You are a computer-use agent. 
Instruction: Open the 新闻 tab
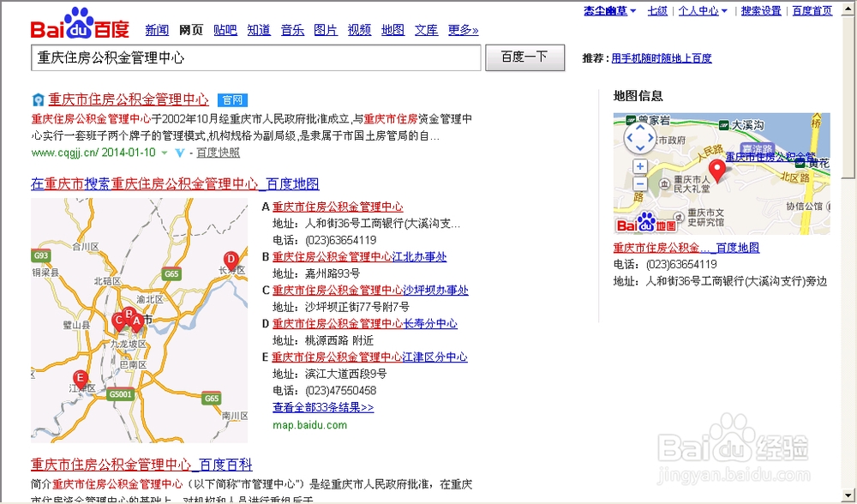[157, 30]
